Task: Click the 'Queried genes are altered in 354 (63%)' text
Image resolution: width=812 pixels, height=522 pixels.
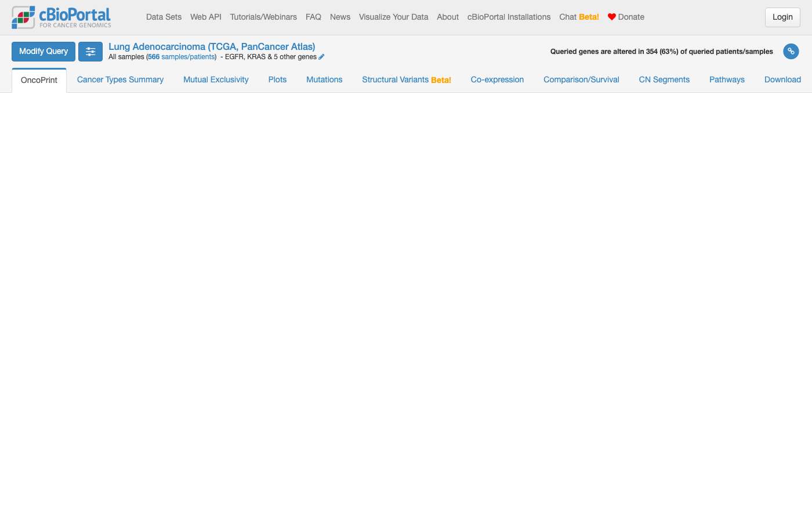Action: click(662, 52)
